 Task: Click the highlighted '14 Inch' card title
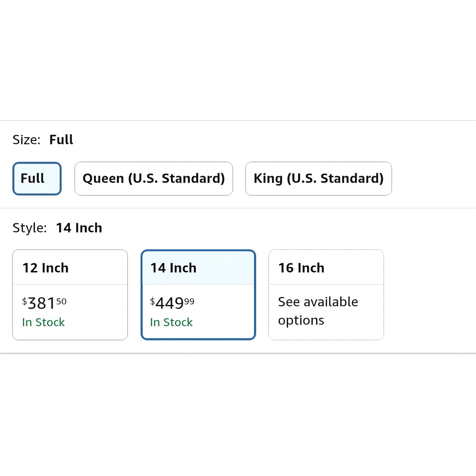pos(173,268)
